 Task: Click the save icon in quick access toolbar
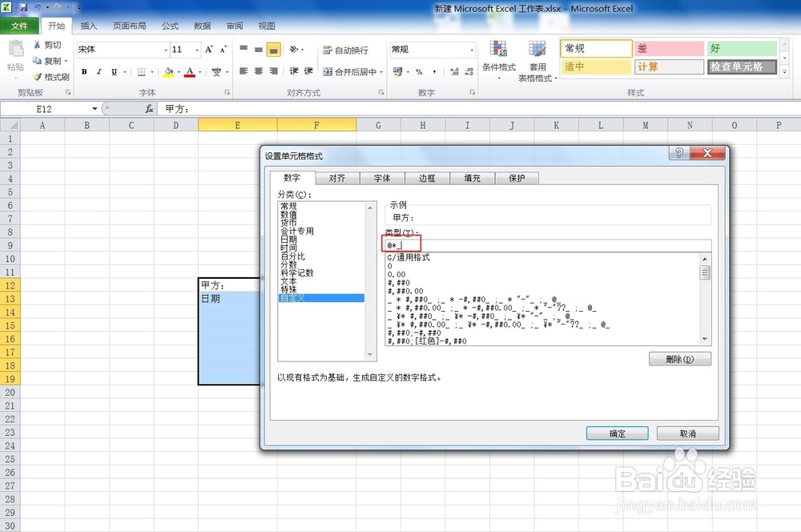(x=23, y=8)
